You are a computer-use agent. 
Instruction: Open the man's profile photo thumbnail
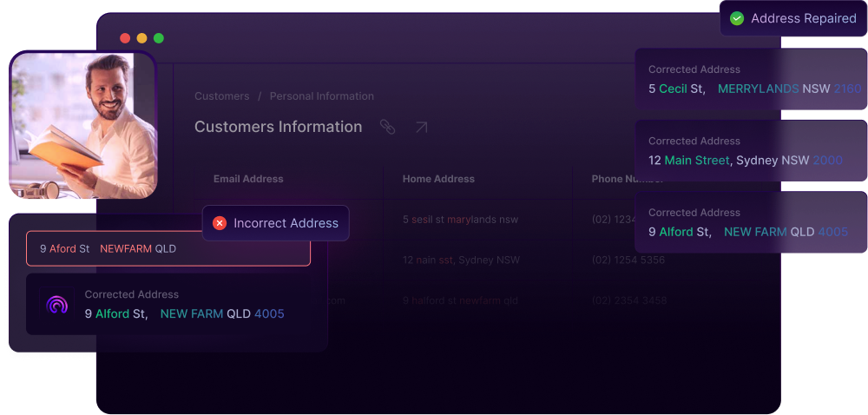pos(82,125)
